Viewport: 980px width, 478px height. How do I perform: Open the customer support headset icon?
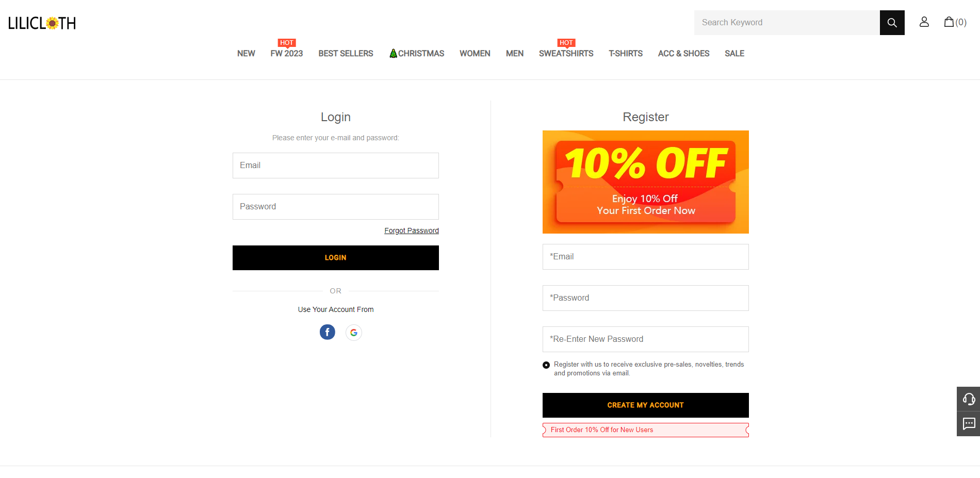[969, 399]
